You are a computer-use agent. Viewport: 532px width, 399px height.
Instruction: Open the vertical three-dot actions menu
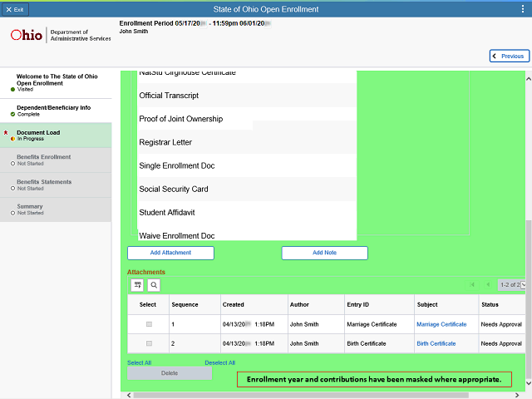pos(523,9)
